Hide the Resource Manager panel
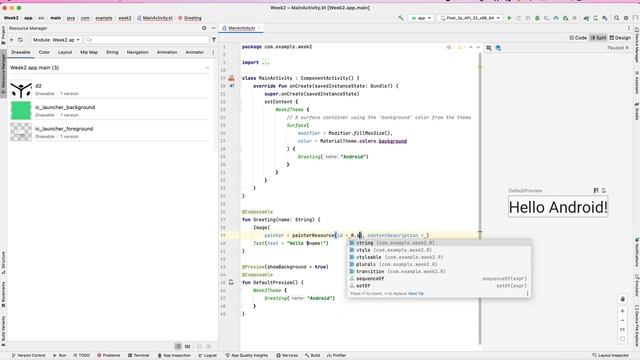Image resolution: width=640 pixels, height=360 pixels. [213, 28]
